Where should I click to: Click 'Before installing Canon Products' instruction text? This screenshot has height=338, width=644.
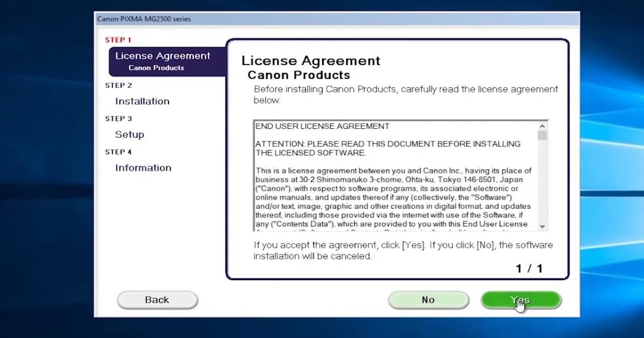tap(406, 94)
